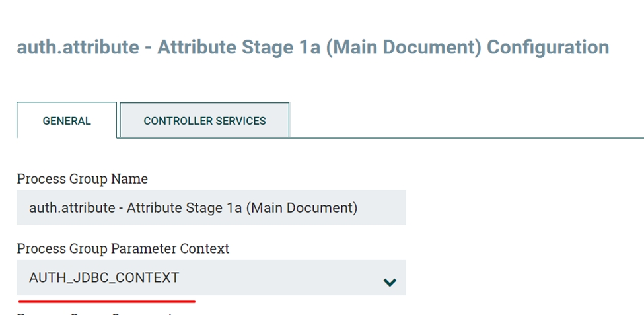
Task: Click the red underline below the context dropdown
Action: click(x=106, y=301)
